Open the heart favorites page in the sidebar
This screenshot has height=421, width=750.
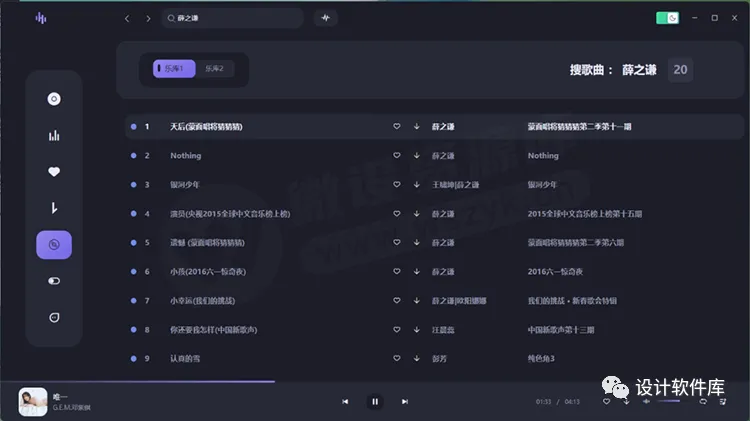tap(54, 172)
